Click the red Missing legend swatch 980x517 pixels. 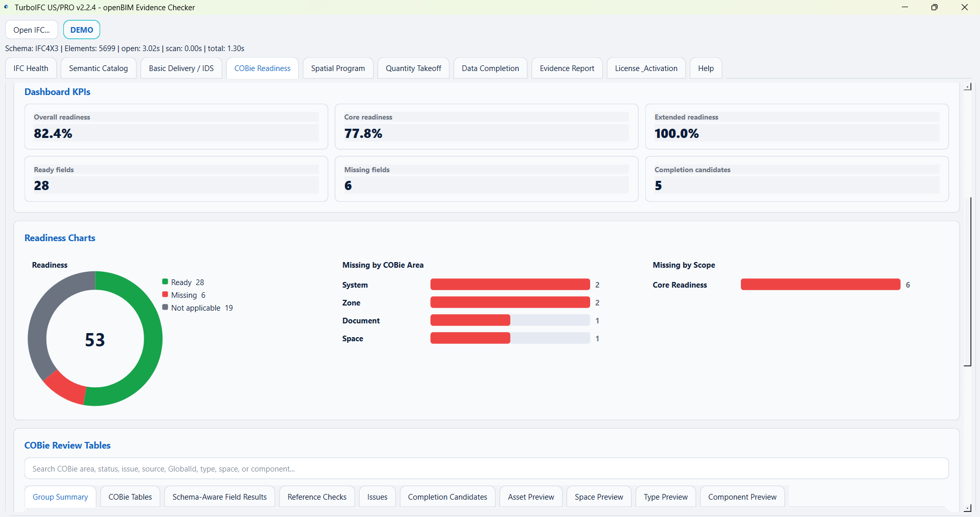(165, 294)
